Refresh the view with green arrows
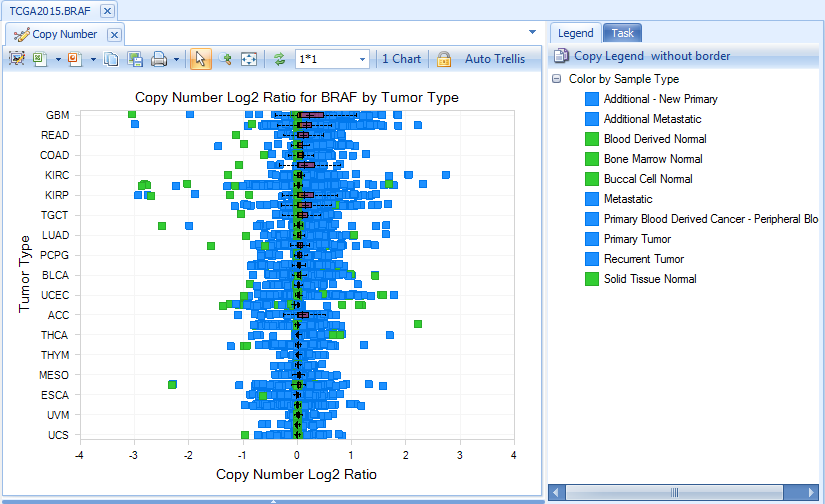Screen dimensions: 825x504 pos(279,59)
